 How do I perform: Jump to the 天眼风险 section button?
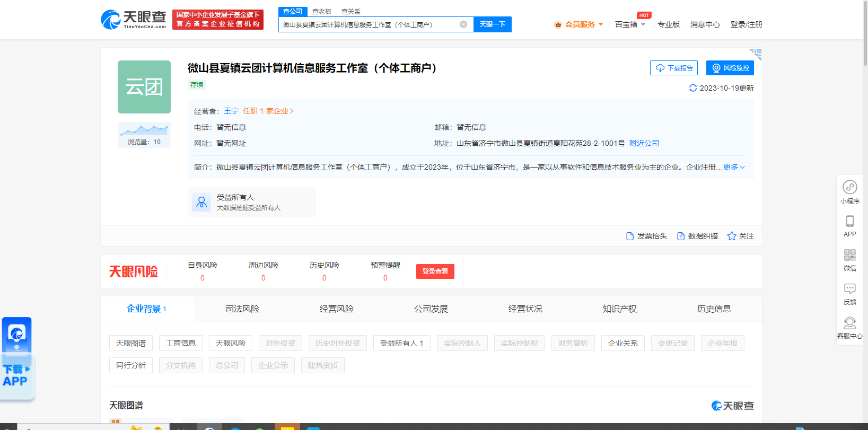231,343
